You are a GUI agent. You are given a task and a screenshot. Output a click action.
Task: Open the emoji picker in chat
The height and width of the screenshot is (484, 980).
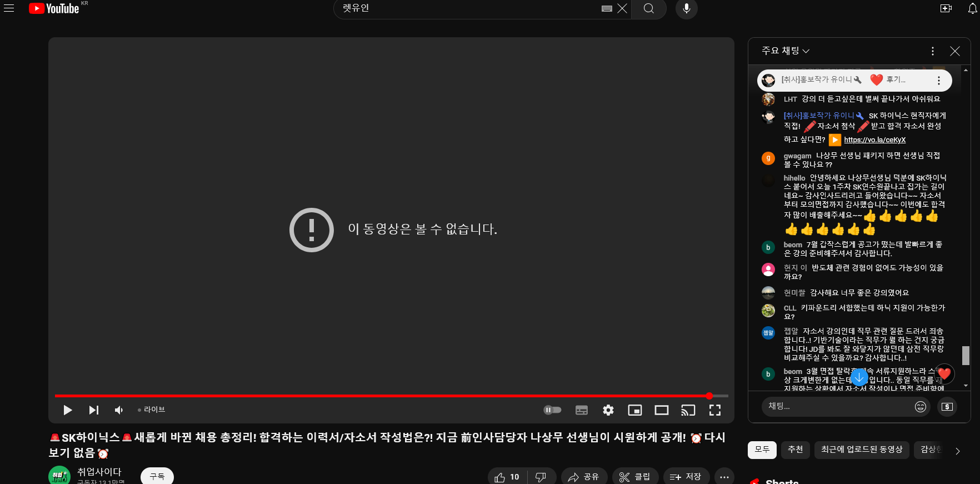click(921, 407)
